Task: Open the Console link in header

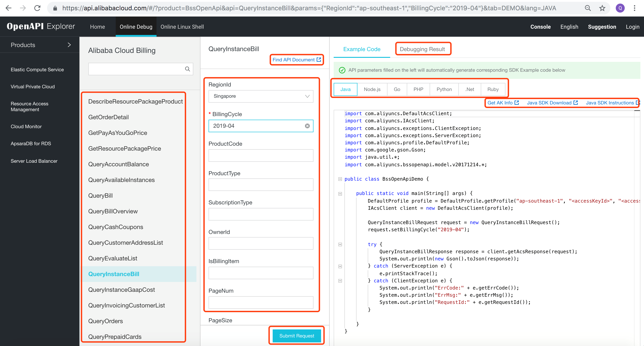Action: [540, 27]
